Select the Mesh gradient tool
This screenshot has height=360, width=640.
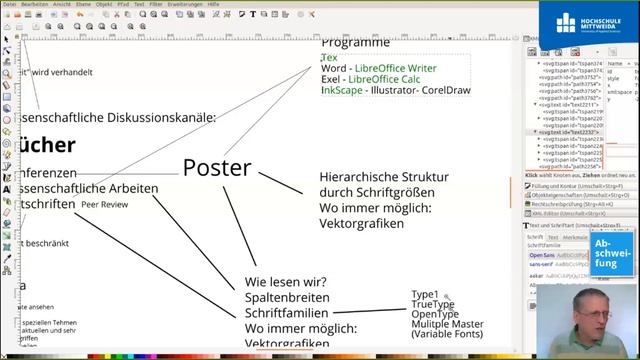(7, 247)
